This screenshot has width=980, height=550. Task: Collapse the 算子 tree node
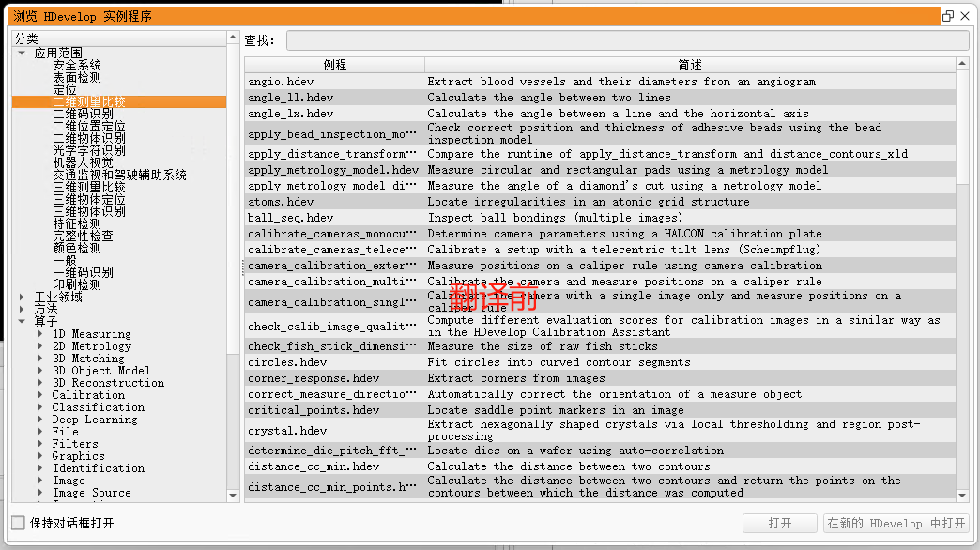click(22, 321)
